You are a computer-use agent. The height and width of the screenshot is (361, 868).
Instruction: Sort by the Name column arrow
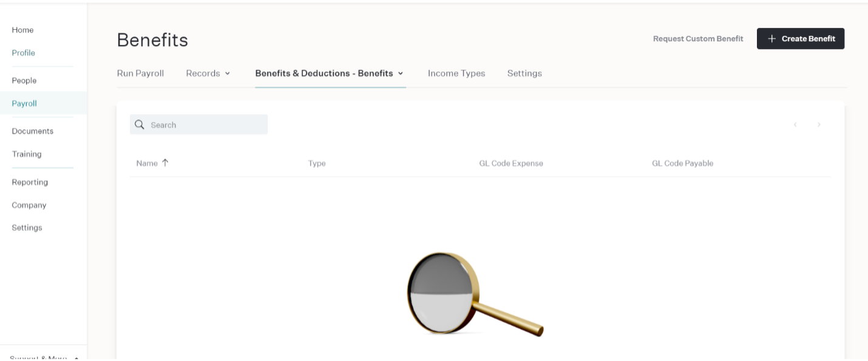click(x=165, y=163)
